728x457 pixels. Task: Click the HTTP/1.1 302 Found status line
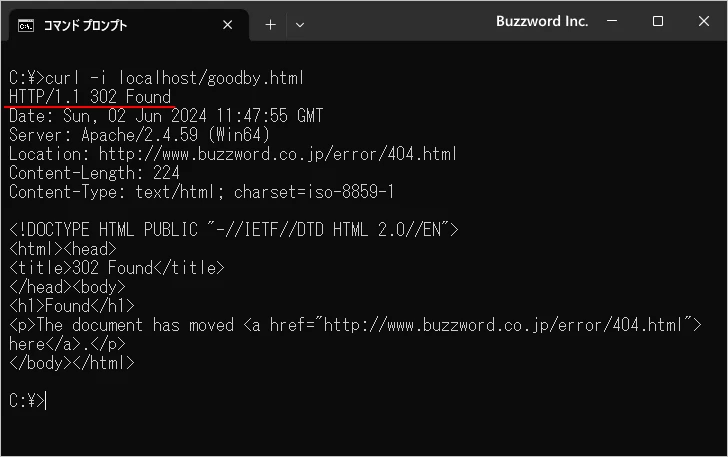click(x=90, y=96)
